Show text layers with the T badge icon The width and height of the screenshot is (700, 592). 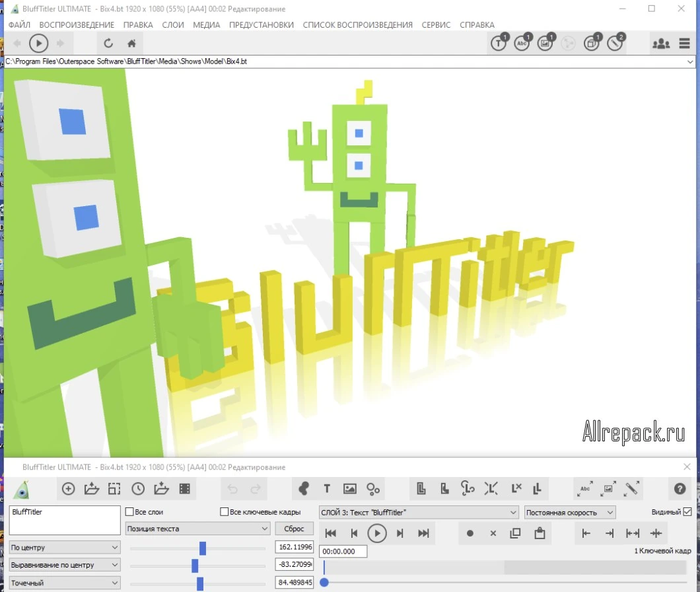coord(499,43)
